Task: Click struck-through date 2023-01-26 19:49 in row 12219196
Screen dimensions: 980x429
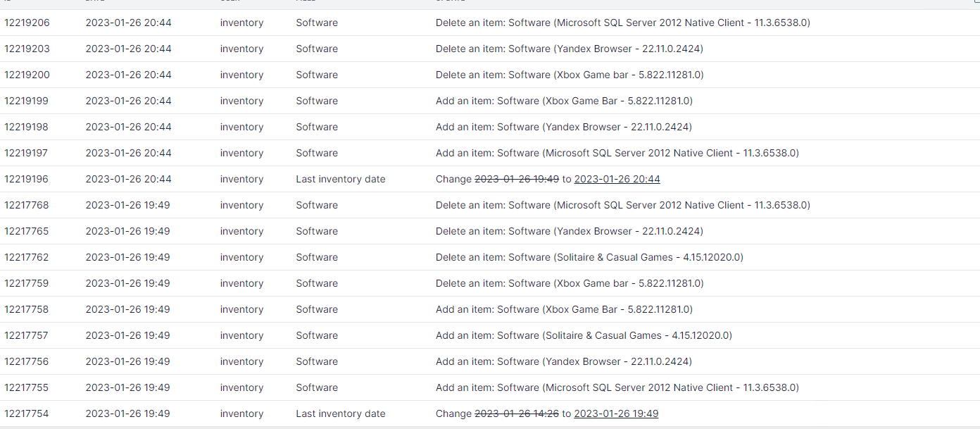Action: click(x=517, y=179)
